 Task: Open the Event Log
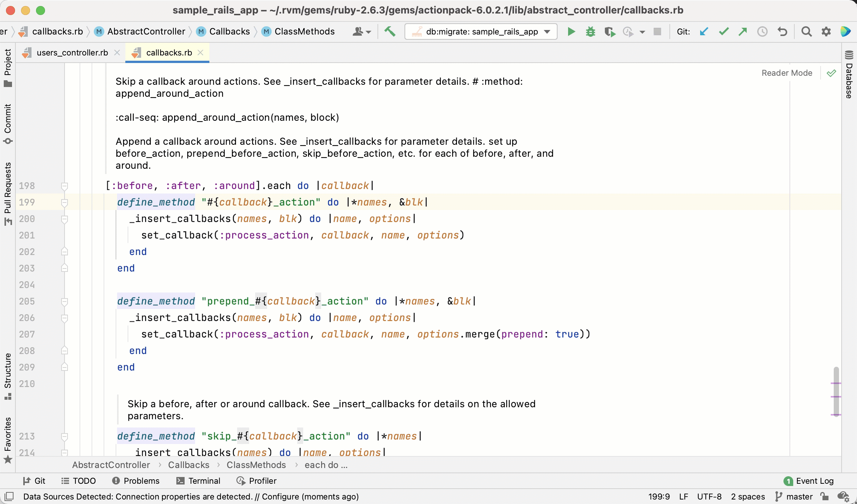814,481
